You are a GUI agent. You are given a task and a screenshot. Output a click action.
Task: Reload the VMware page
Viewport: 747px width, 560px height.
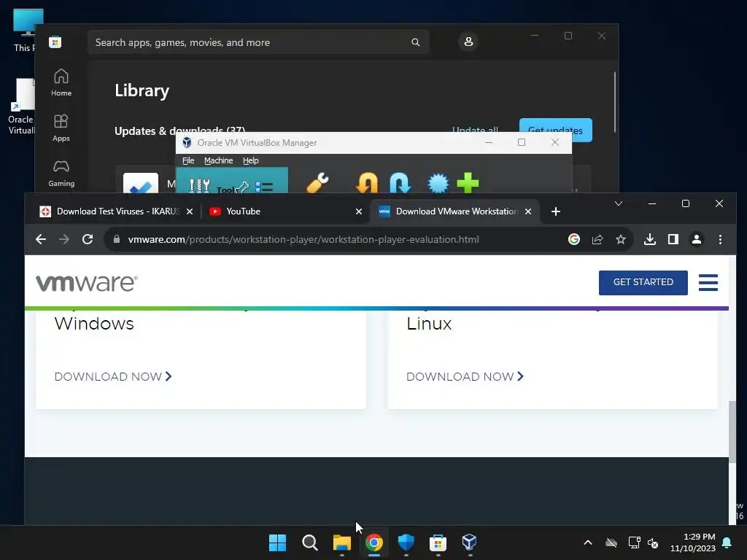coord(88,239)
